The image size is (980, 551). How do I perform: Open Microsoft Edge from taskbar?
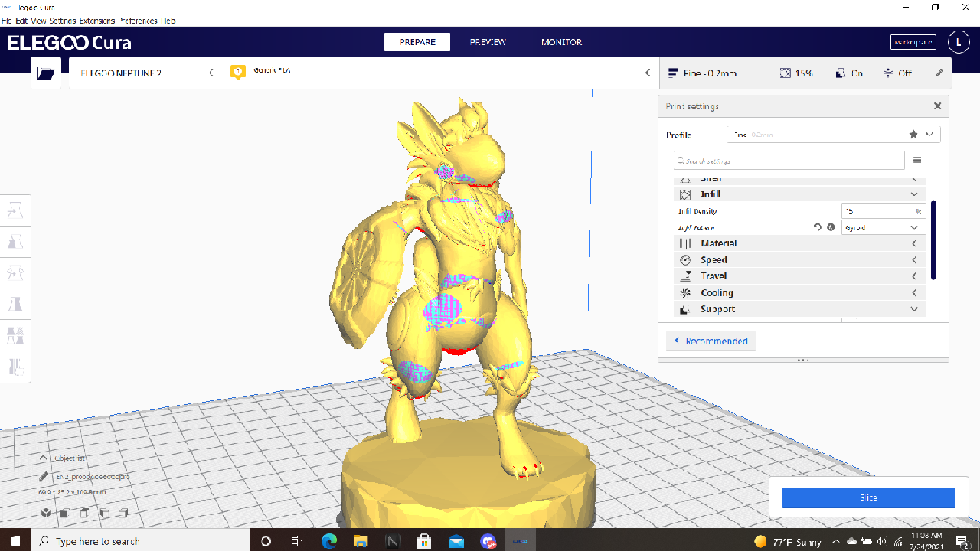click(330, 541)
